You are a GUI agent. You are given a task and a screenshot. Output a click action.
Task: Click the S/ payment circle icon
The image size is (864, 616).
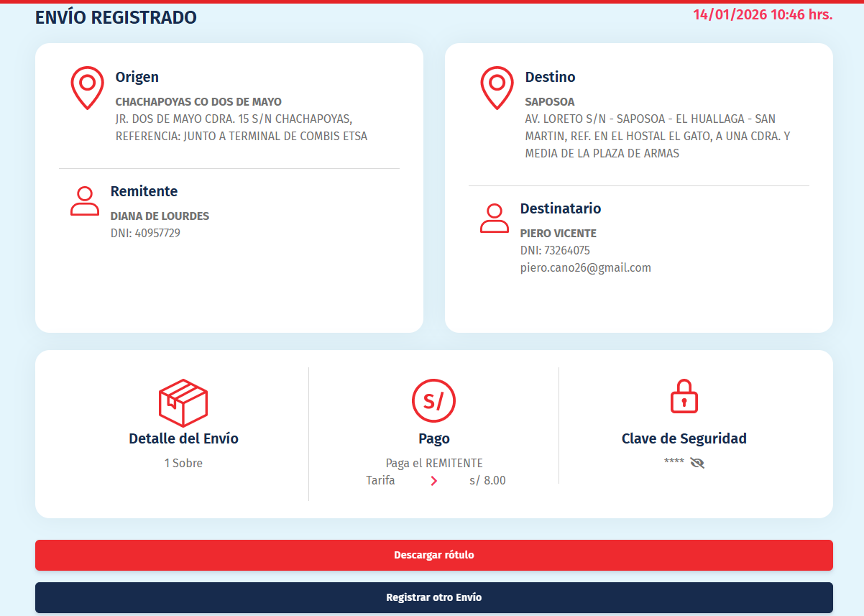coord(433,400)
